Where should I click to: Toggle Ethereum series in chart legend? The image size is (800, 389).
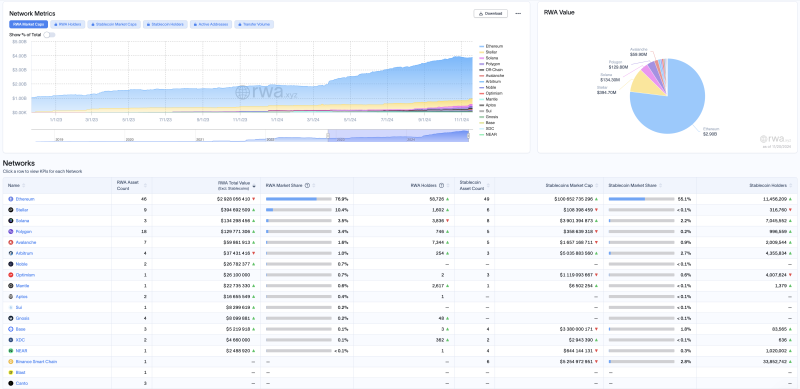click(491, 46)
